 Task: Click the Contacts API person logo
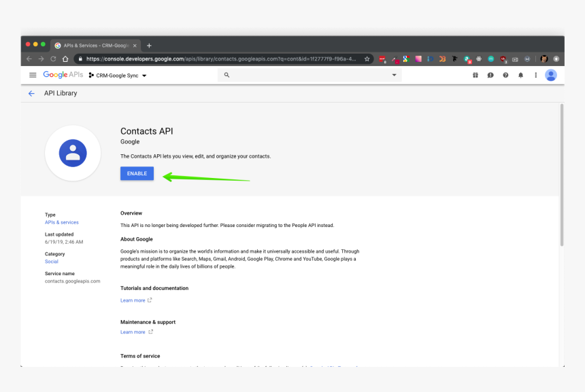point(73,153)
